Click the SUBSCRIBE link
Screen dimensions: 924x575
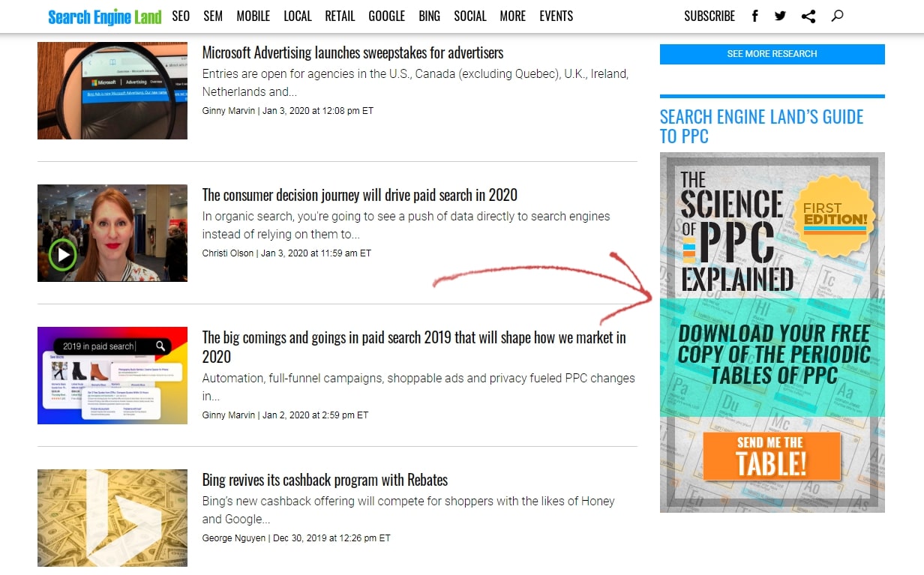click(x=709, y=16)
